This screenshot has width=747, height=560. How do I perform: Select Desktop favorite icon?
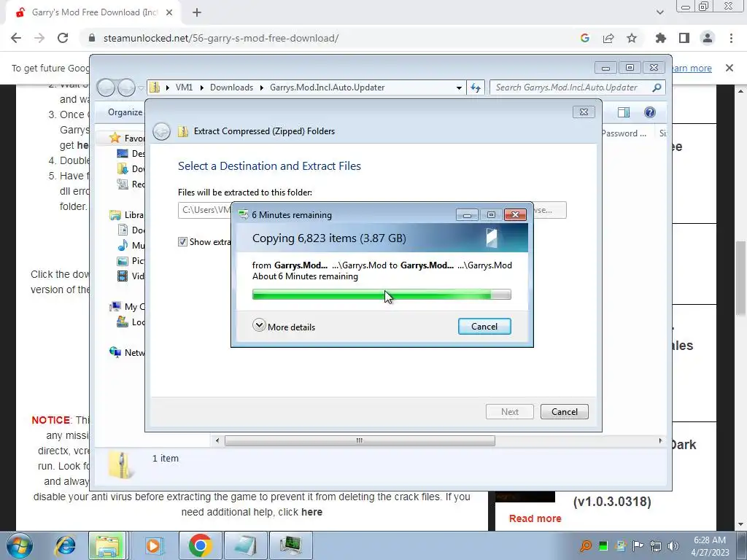coord(123,153)
